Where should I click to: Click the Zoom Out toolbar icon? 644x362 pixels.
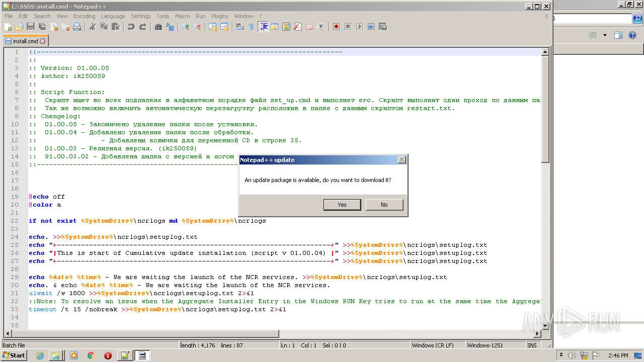pyautogui.click(x=197, y=27)
